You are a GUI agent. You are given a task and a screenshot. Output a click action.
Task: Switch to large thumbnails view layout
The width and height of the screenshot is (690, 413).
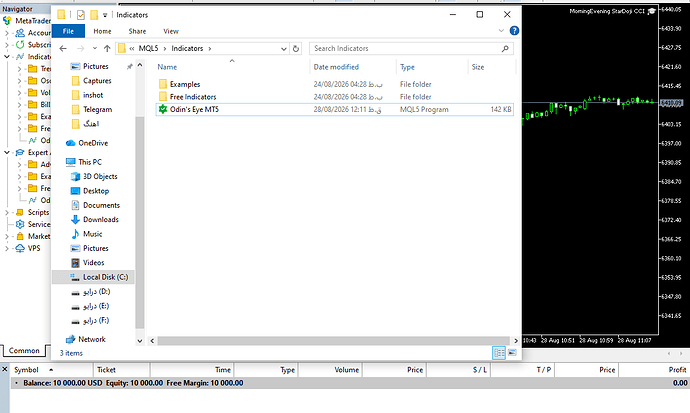pos(512,353)
